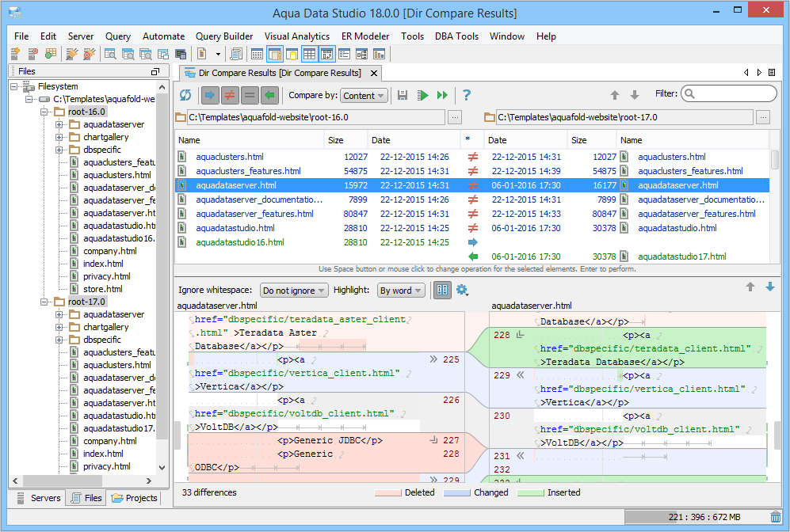Run the selected operation with green play icon

click(422, 95)
